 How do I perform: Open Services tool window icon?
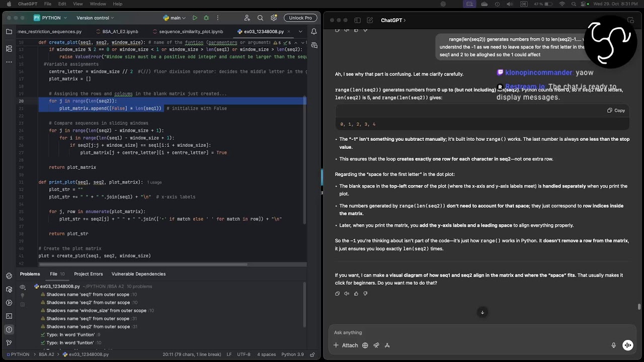click(9, 303)
